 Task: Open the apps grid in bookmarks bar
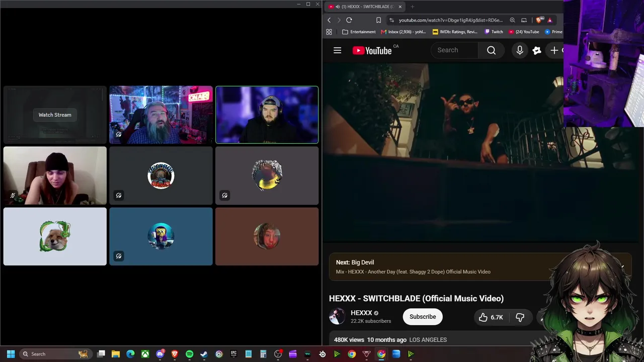click(x=329, y=32)
